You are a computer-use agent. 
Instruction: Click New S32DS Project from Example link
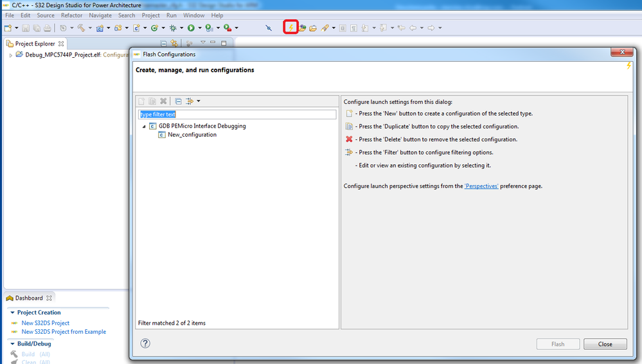pyautogui.click(x=64, y=332)
